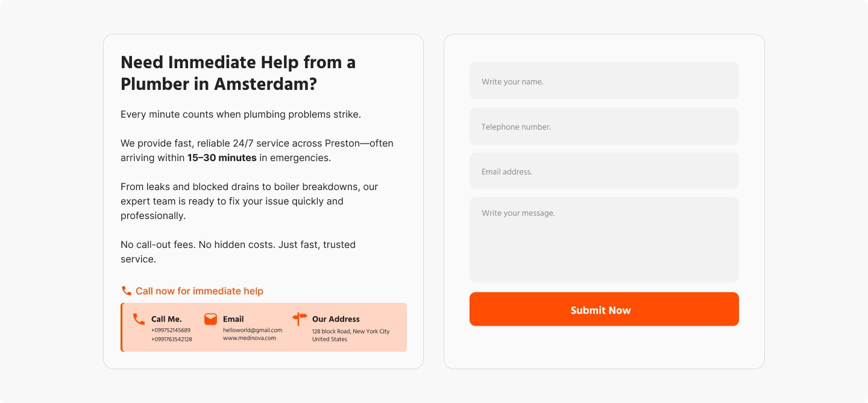Click the phone icon beside "Call now"
The image size is (868, 403).
point(127,291)
